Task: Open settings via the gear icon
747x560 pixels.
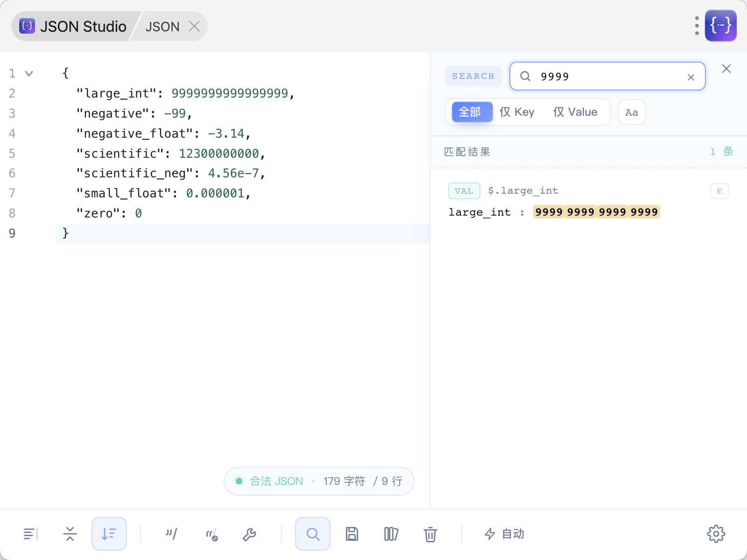Action: [x=716, y=534]
